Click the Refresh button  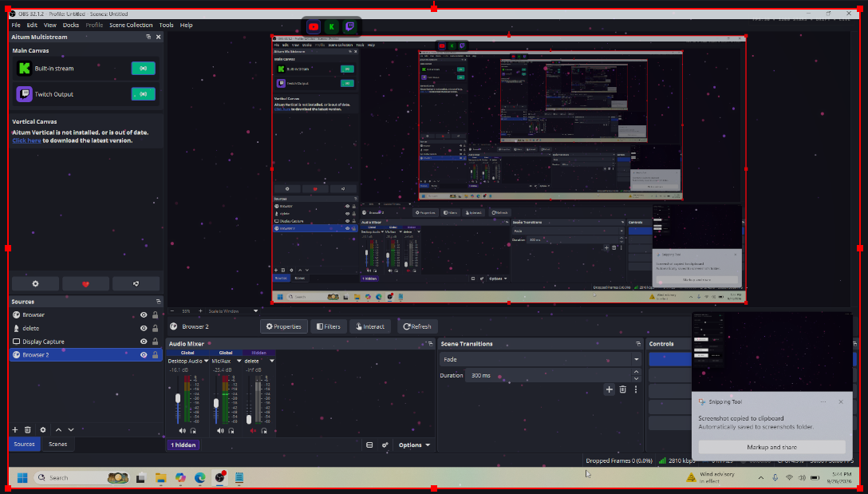(x=417, y=326)
